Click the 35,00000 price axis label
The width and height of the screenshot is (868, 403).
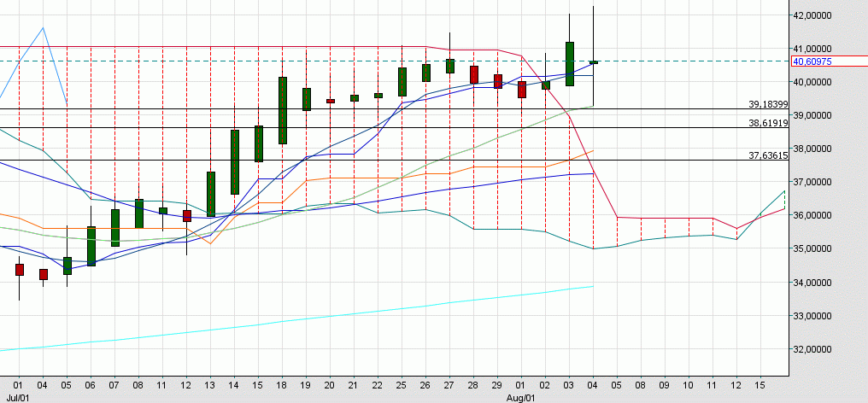click(x=812, y=248)
